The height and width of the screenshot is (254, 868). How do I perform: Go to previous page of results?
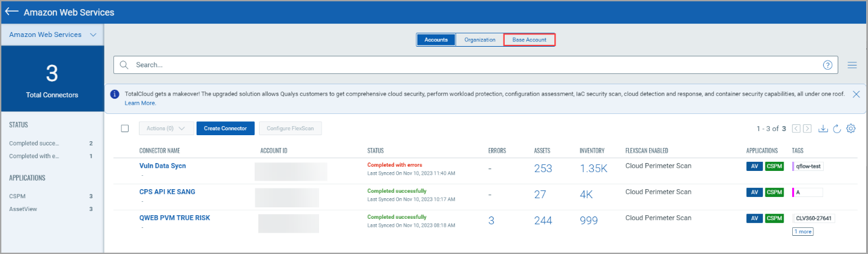click(x=796, y=129)
